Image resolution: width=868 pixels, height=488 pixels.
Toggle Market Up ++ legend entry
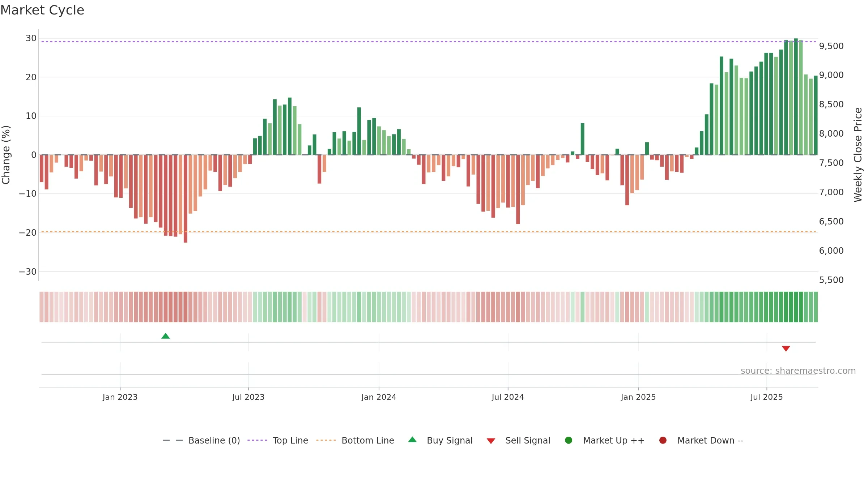[605, 440]
